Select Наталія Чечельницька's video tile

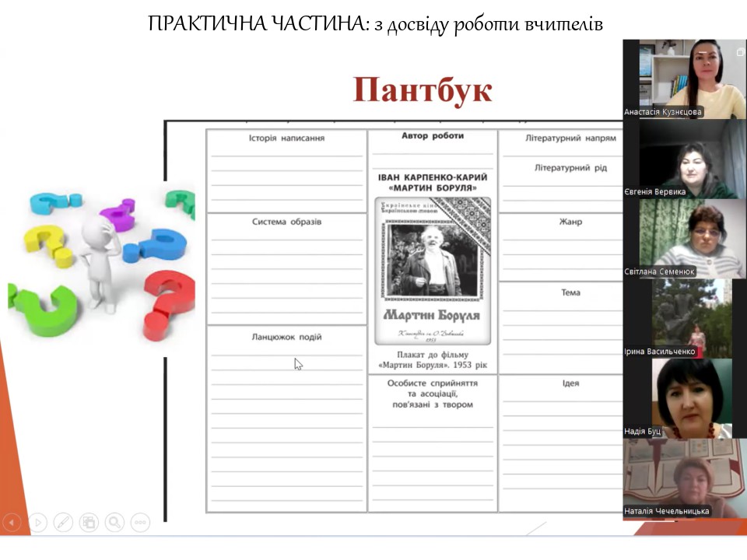[684, 478]
